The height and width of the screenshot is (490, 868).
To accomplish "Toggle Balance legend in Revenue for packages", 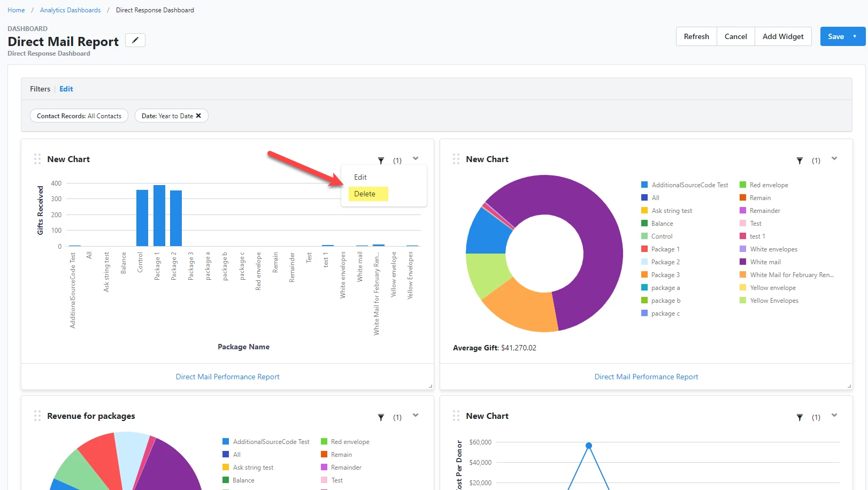I will [x=239, y=480].
